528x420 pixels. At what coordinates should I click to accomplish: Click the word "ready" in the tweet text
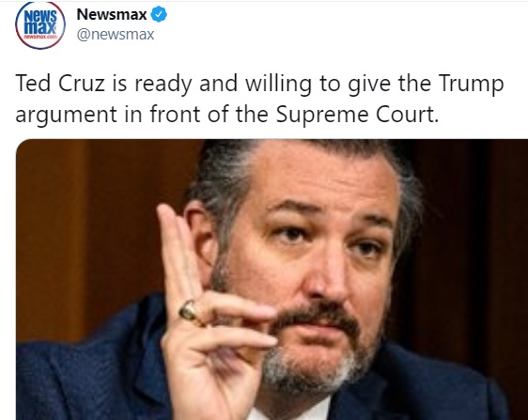pos(163,85)
